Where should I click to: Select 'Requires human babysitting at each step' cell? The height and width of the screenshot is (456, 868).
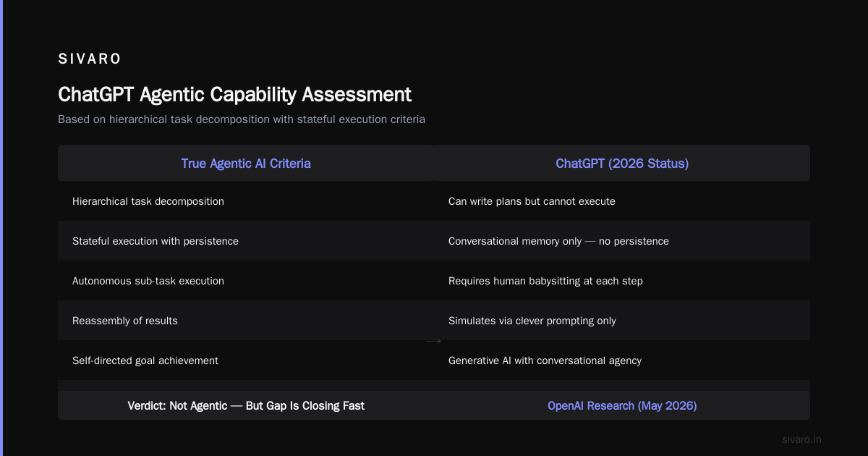point(622,281)
